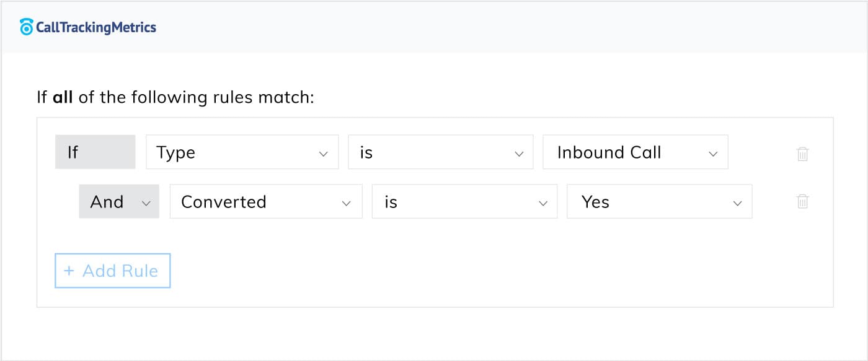Open the 'is' operator dropdown in Converted rule
Viewport: 868px width, 361px height.
(464, 201)
